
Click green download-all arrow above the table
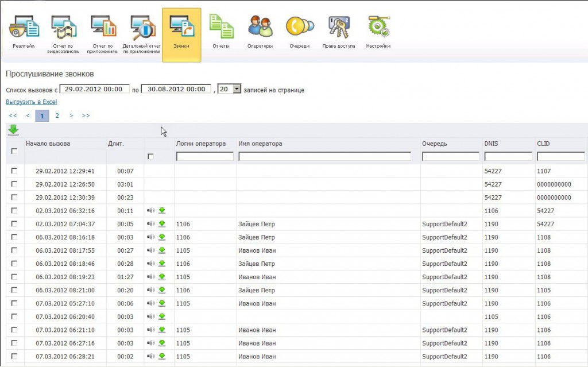13,130
